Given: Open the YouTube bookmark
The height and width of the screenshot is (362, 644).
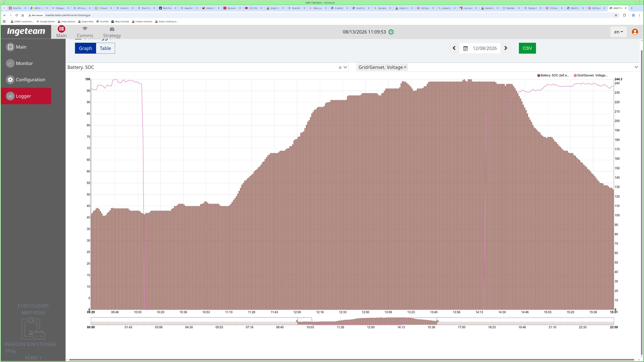Looking at the screenshot, I should point(102,21).
